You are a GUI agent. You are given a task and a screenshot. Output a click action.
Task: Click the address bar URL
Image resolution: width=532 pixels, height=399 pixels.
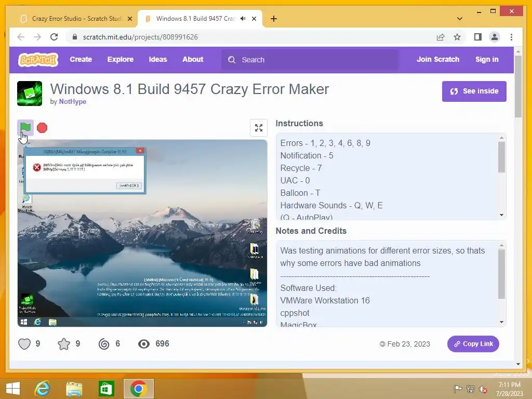pyautogui.click(x=140, y=37)
